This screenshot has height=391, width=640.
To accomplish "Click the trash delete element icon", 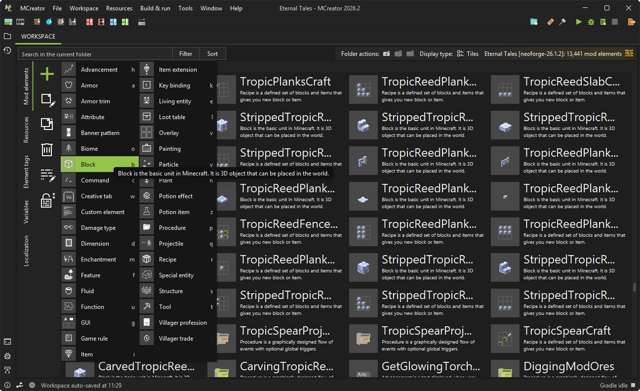I will pyautogui.click(x=47, y=149).
